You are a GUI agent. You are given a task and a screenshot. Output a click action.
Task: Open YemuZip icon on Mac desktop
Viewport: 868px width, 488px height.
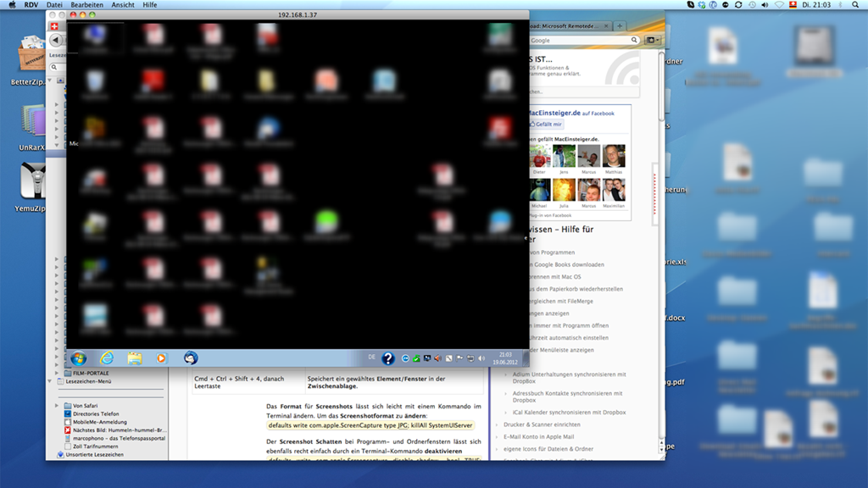point(33,180)
